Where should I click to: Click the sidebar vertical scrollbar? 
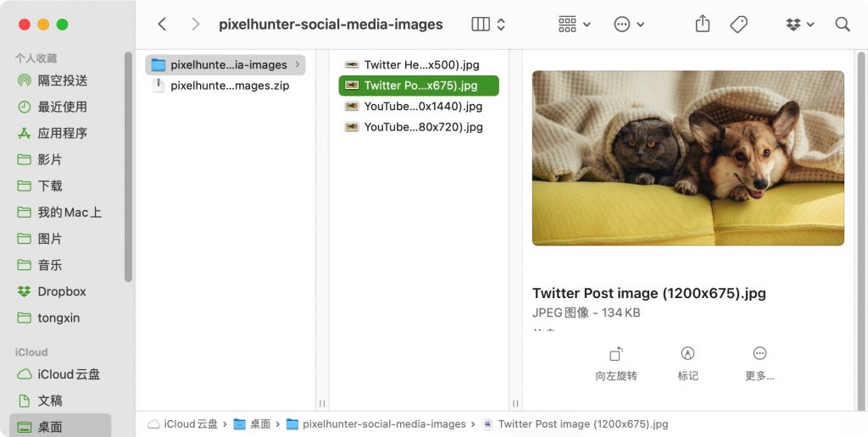pyautogui.click(x=129, y=167)
